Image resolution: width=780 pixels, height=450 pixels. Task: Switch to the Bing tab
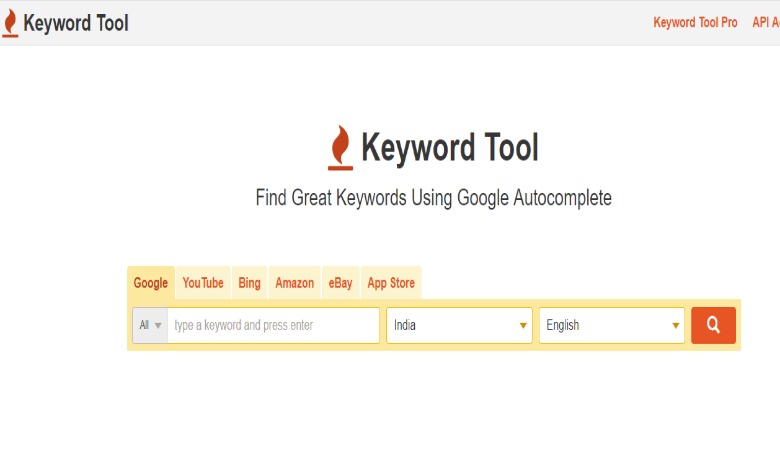tap(249, 283)
